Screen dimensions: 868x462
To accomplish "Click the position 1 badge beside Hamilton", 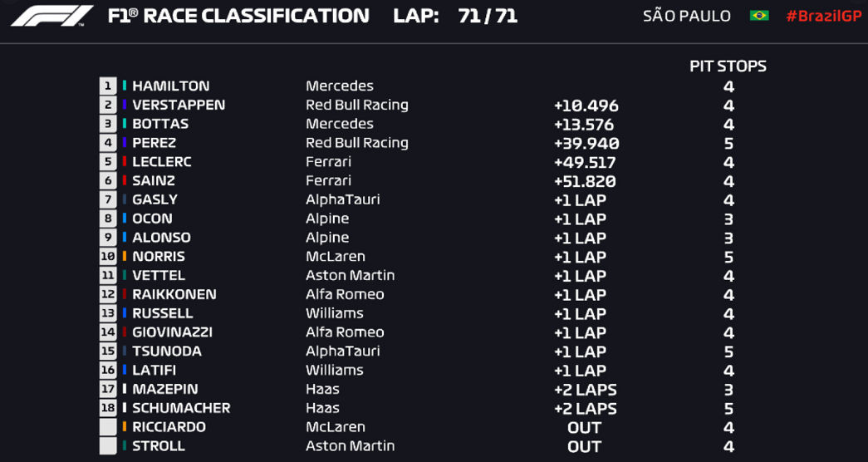I will point(108,86).
